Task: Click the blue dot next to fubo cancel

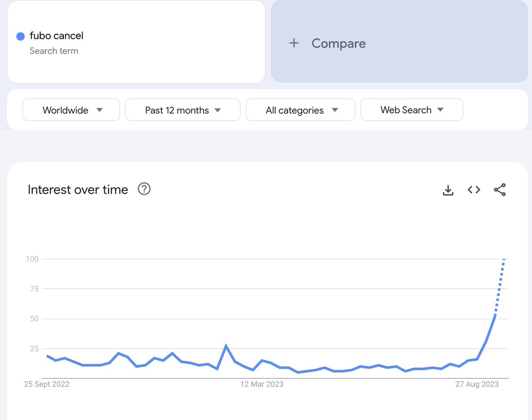Action: coord(20,36)
